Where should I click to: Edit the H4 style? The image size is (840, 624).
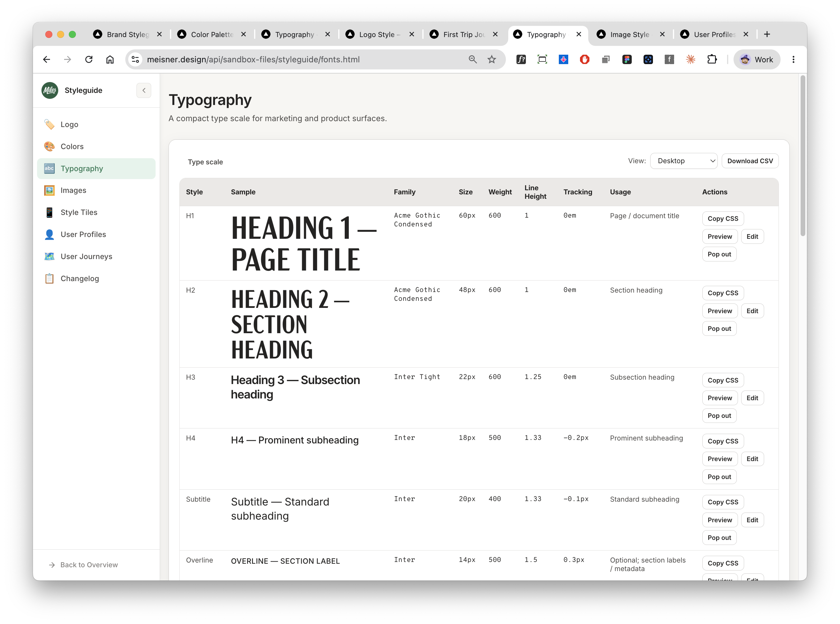[x=752, y=459]
